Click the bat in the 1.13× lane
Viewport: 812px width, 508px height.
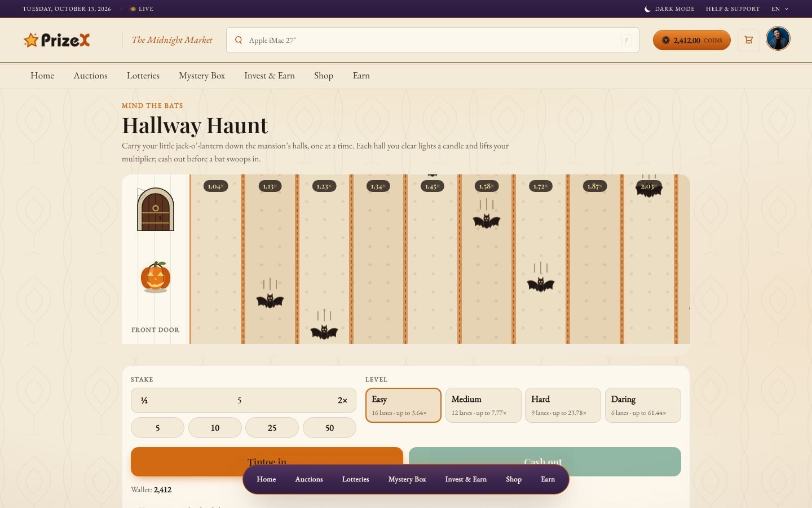coord(270,301)
